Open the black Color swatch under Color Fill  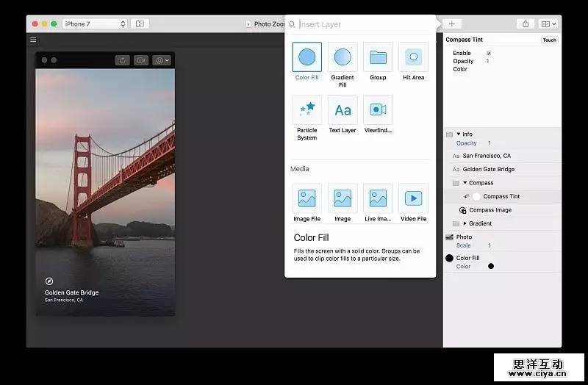491,266
